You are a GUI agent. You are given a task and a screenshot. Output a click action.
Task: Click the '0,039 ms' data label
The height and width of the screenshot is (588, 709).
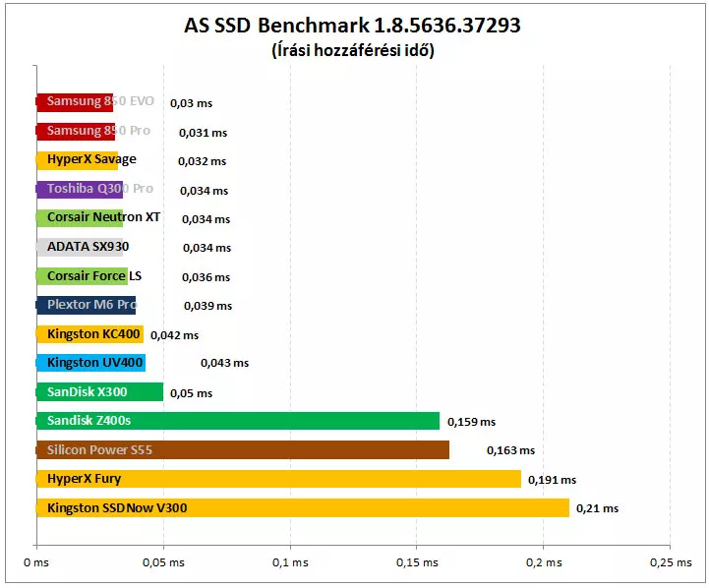tap(208, 306)
